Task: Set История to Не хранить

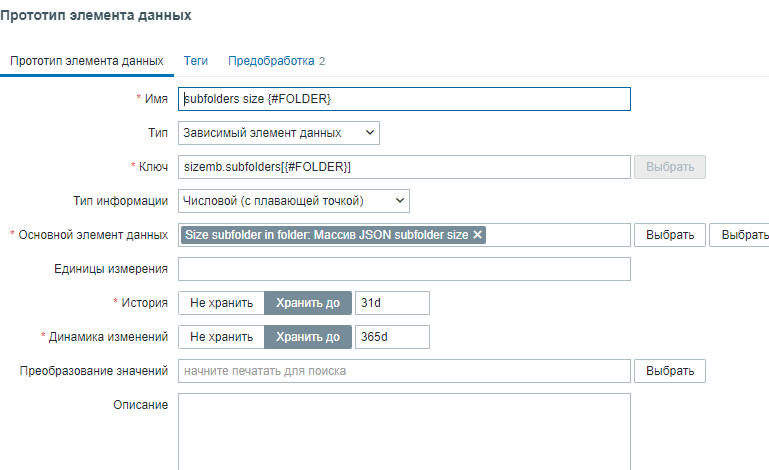Action: (221, 303)
